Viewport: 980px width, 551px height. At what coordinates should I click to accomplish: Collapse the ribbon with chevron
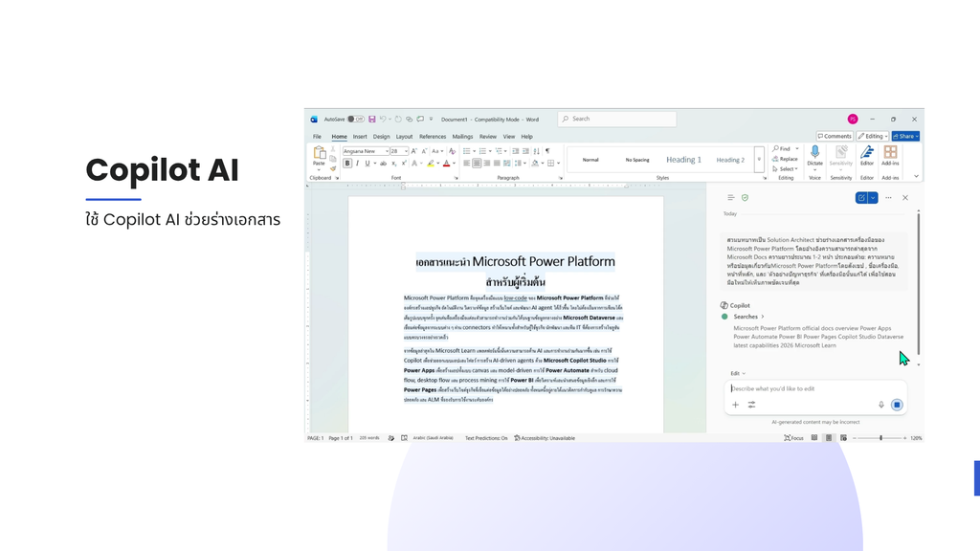[x=916, y=176]
